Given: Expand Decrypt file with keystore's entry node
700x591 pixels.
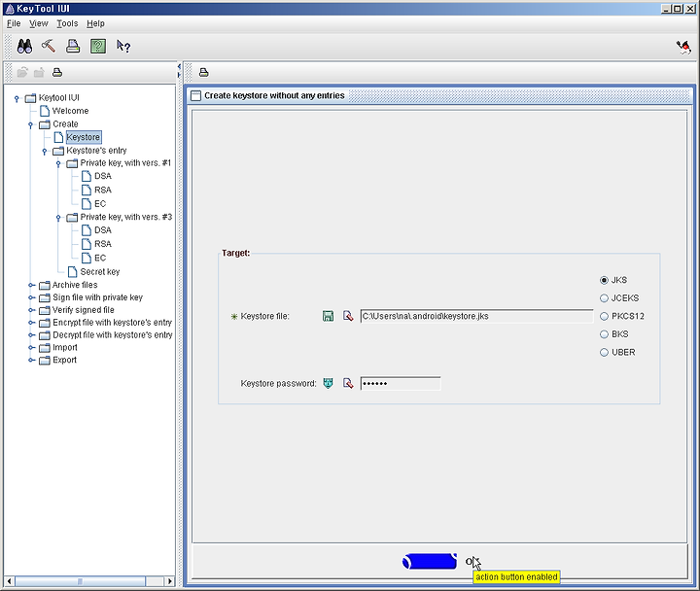Looking at the screenshot, I should 31,334.
